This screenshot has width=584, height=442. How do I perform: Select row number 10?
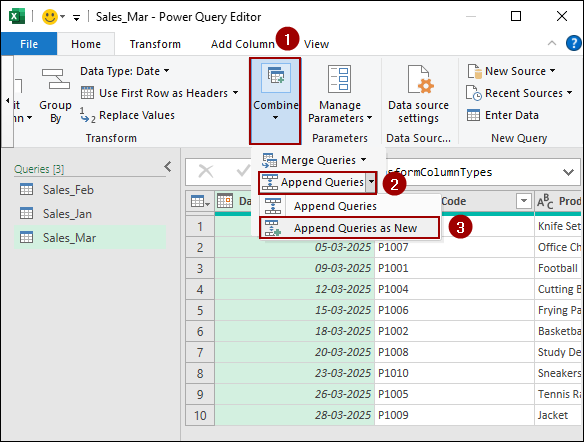coord(200,415)
